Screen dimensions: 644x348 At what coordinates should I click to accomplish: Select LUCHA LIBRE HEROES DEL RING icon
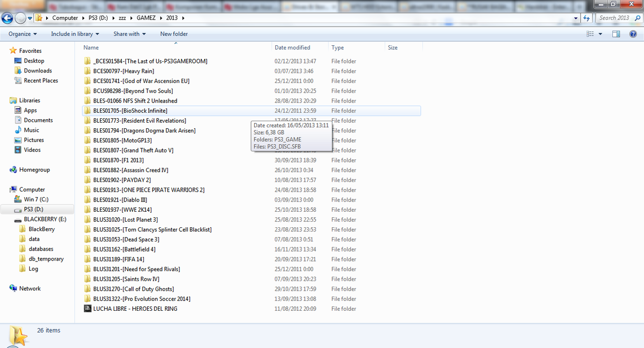tap(88, 309)
